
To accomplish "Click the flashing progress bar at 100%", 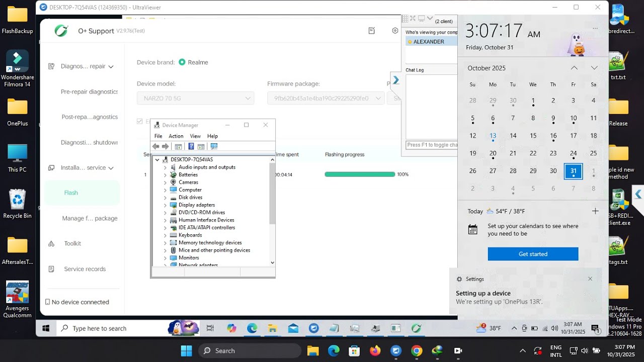I will point(360,174).
